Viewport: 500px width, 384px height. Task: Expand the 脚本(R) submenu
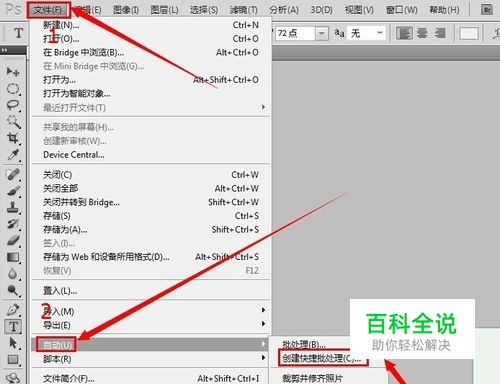pos(151,359)
